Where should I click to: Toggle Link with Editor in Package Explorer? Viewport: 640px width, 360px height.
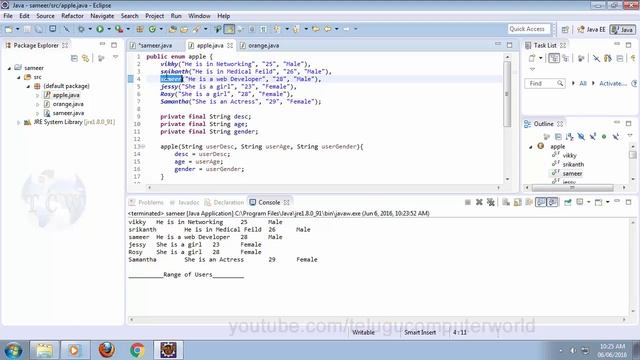tap(85, 58)
